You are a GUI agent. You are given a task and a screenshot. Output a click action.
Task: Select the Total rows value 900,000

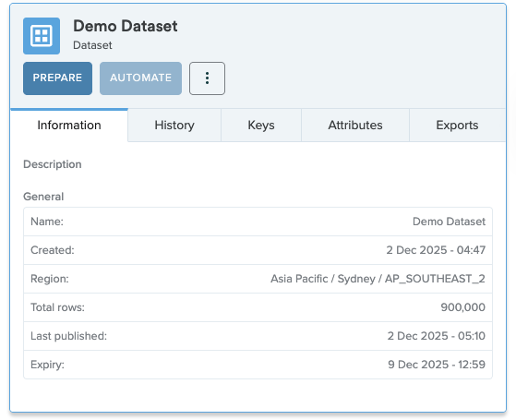(x=463, y=307)
